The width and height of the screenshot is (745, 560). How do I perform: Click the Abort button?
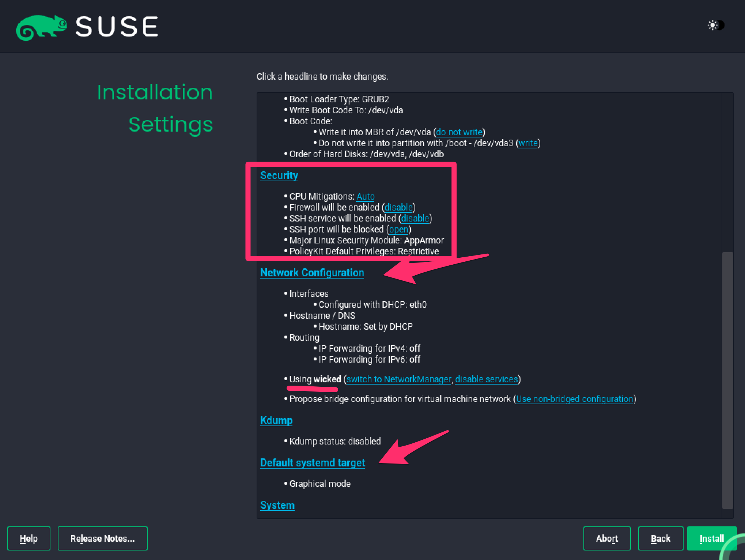click(607, 538)
